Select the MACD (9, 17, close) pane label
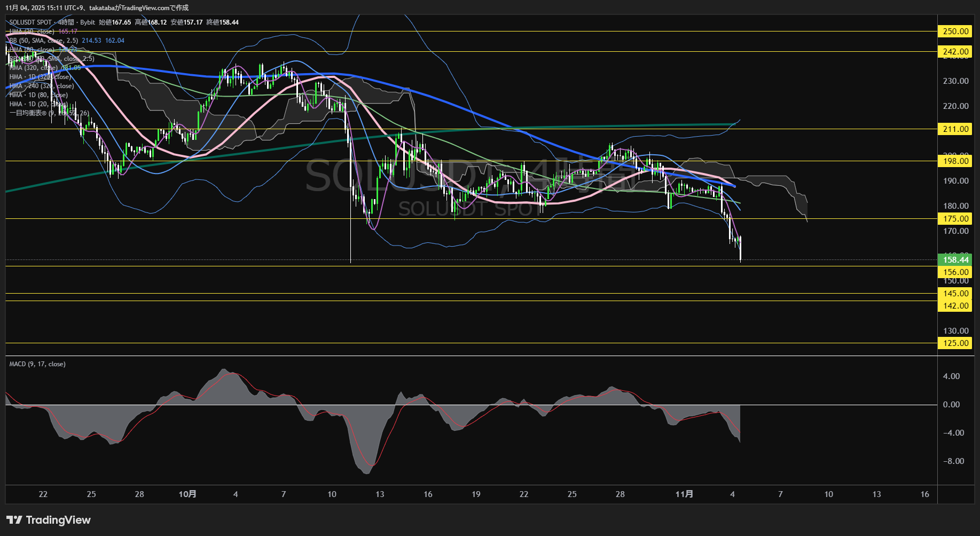Screen dimensions: 980x536 point(37,364)
